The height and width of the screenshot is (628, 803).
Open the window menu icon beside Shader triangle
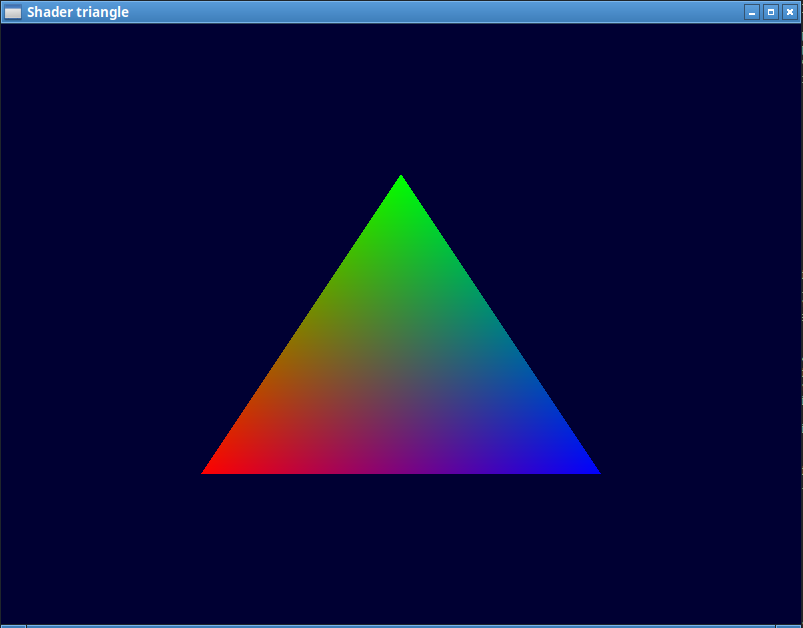click(x=13, y=12)
